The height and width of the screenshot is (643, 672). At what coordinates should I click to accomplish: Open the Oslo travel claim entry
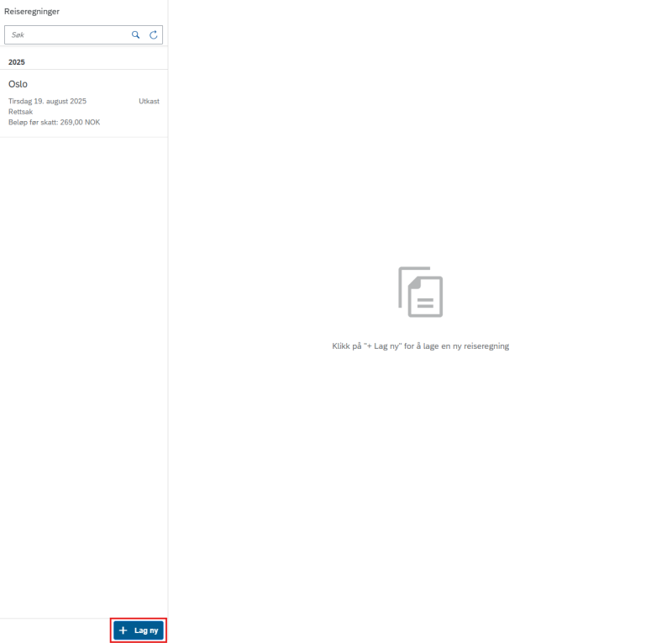pos(83,103)
